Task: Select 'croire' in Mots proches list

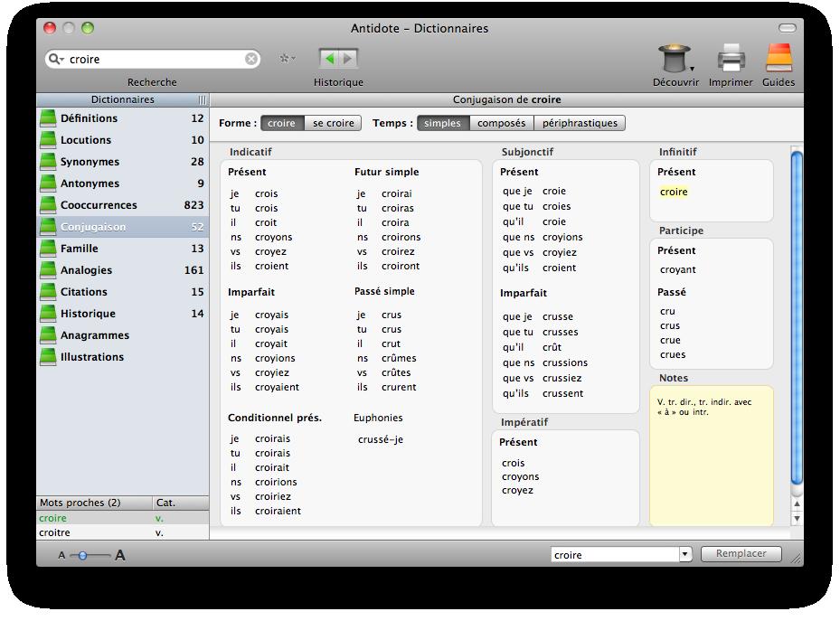Action: [x=123, y=518]
